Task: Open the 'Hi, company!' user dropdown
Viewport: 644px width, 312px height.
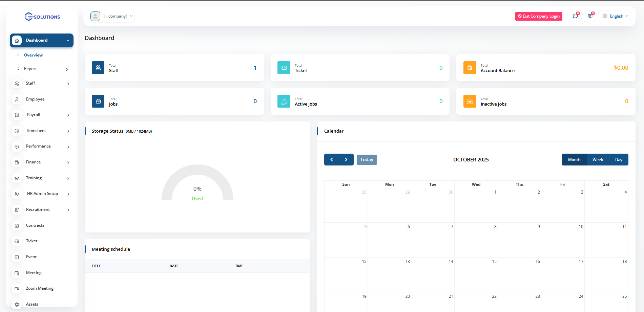Action: (x=112, y=16)
